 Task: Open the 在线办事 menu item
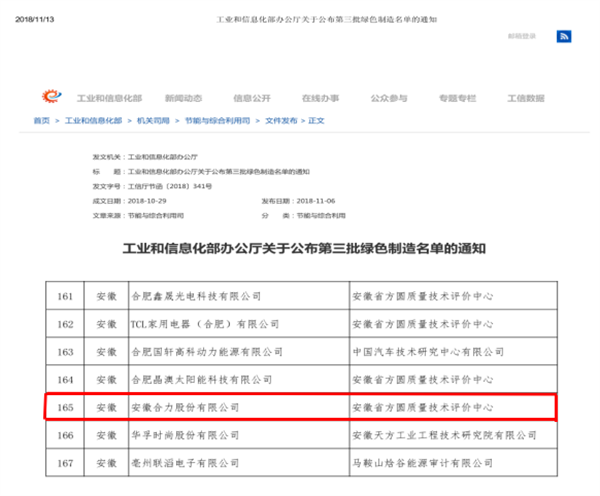(x=320, y=98)
